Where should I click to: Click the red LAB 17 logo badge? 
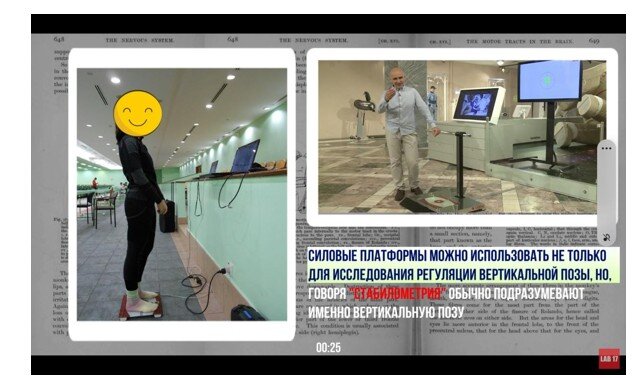pyautogui.click(x=609, y=358)
